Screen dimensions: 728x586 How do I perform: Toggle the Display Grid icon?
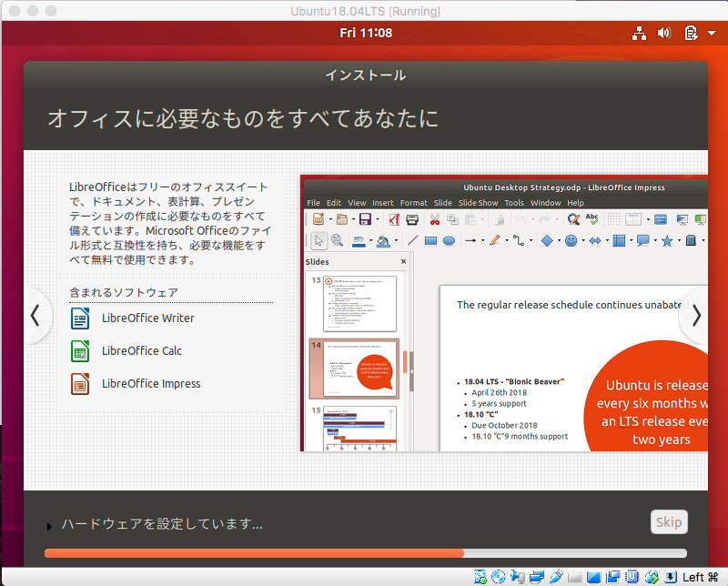point(613,219)
